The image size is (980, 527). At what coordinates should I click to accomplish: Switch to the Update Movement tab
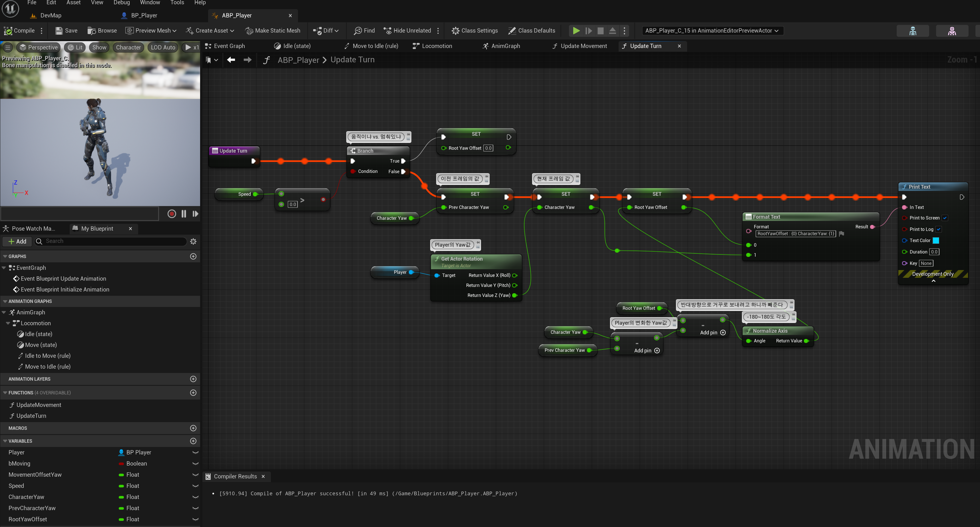[x=583, y=46]
